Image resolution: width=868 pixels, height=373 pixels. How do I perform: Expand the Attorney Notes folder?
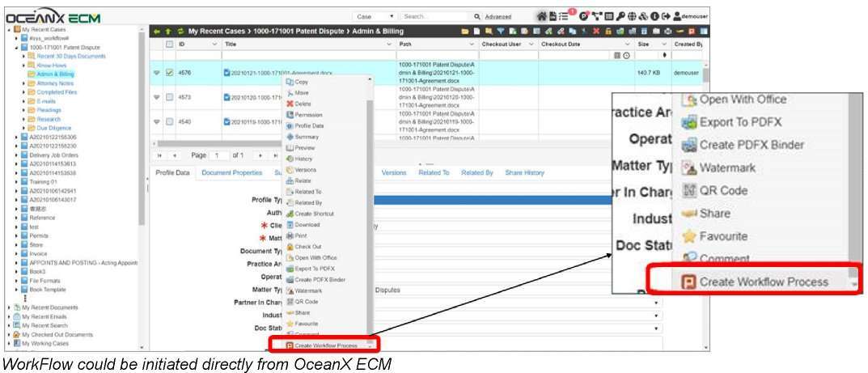tap(23, 83)
